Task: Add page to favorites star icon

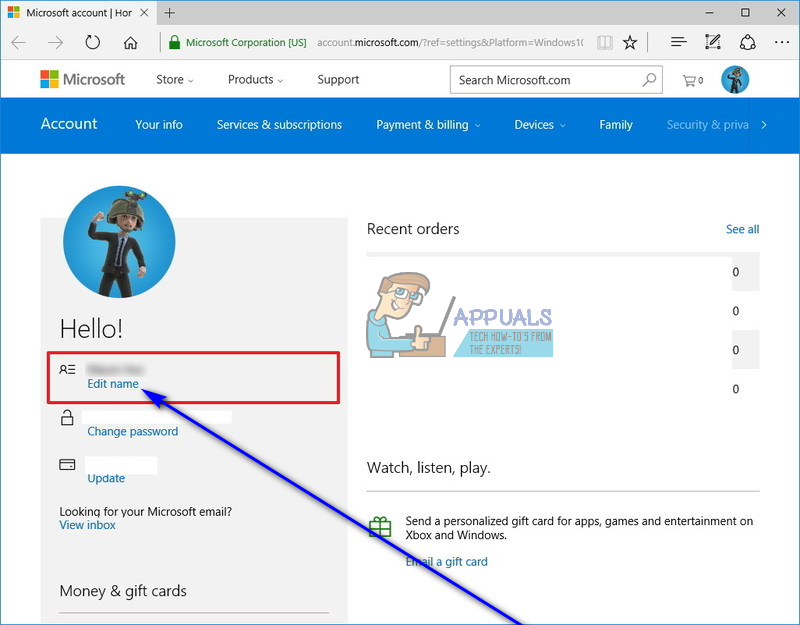Action: 630,42
